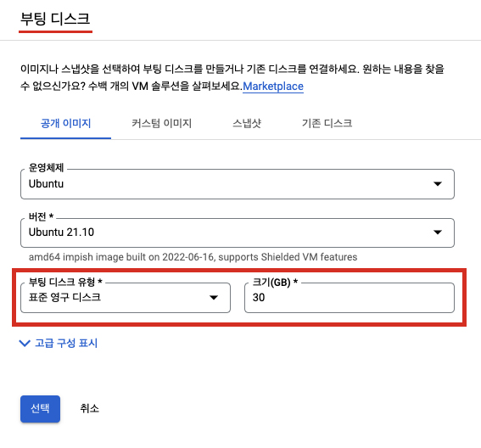Screen dimensions: 481x448
Task: Open the Marketplace link
Action: coord(273,87)
